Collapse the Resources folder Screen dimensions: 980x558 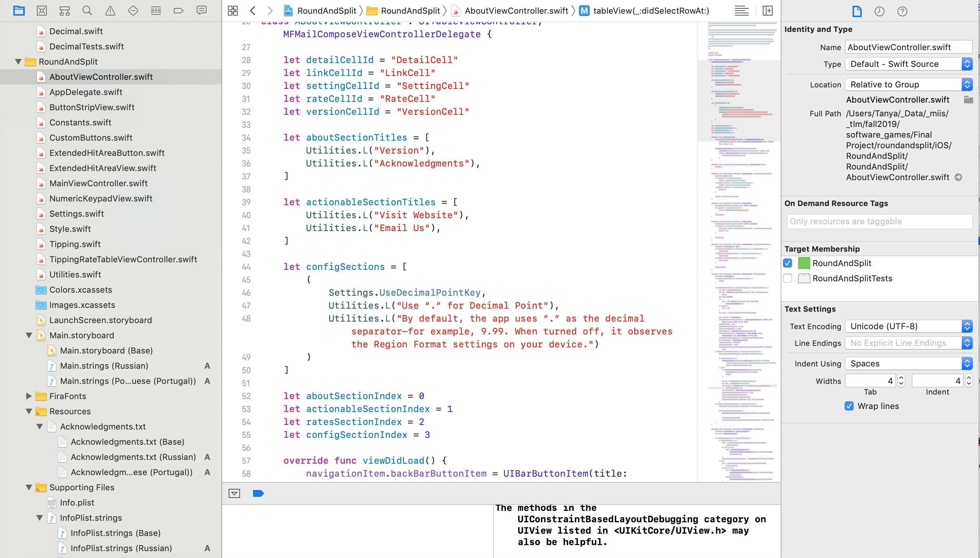[x=29, y=411]
